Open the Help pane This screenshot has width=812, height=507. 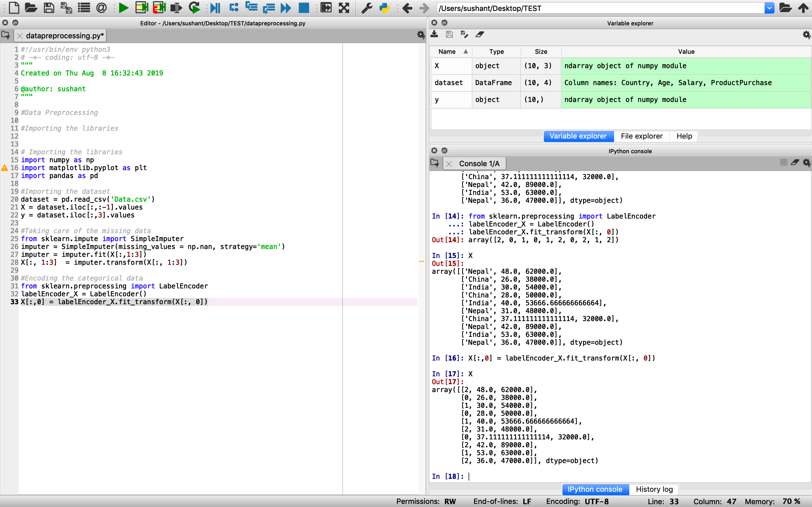[x=684, y=136]
